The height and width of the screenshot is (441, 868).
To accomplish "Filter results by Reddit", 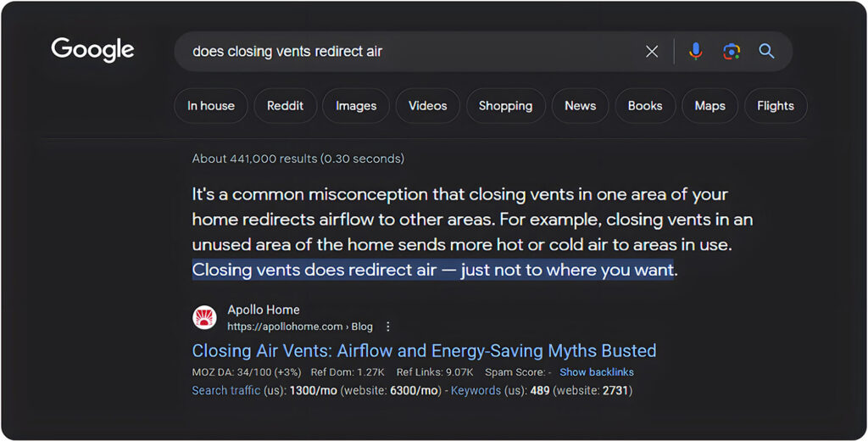I will click(x=285, y=106).
